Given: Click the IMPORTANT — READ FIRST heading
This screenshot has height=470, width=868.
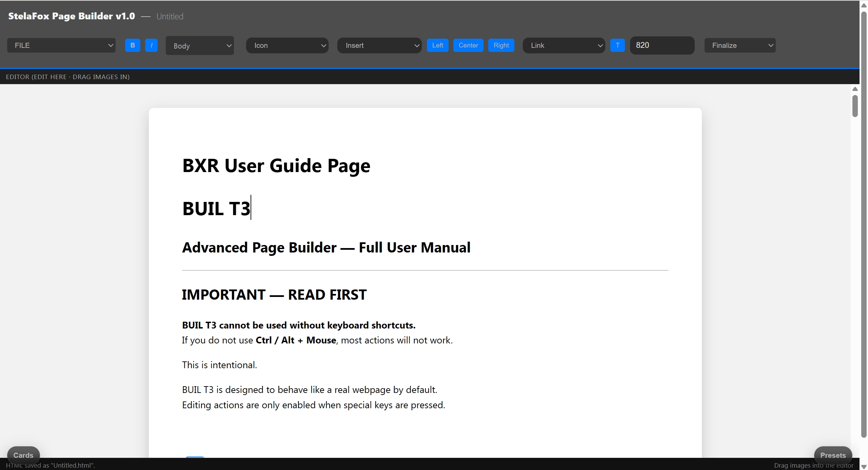Looking at the screenshot, I should coord(274,295).
